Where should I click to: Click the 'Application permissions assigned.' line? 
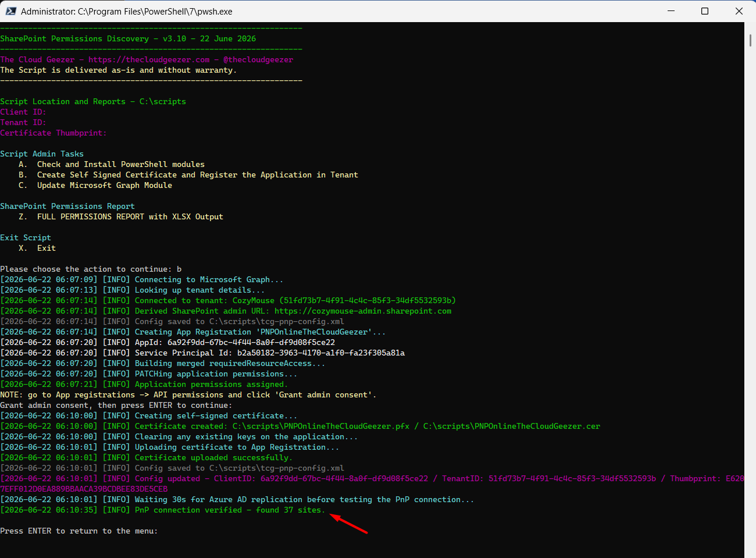pyautogui.click(x=144, y=384)
